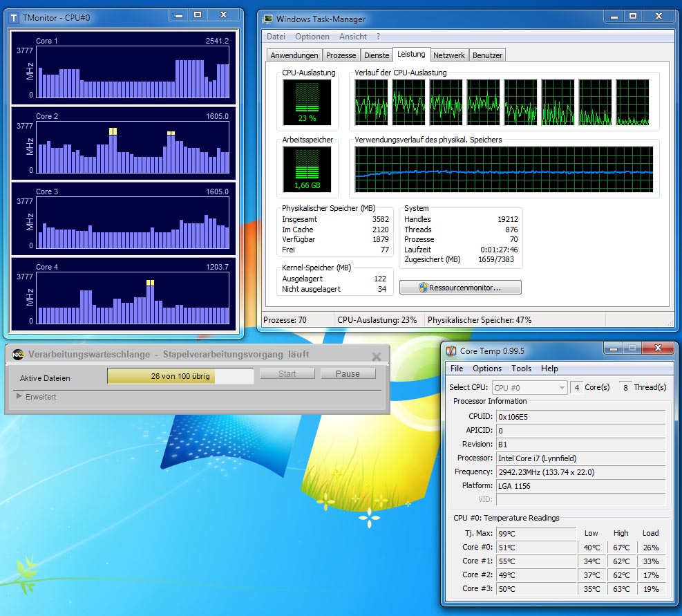Click the status bar Prozesse: 70
682x616 pixels.
click(x=285, y=320)
